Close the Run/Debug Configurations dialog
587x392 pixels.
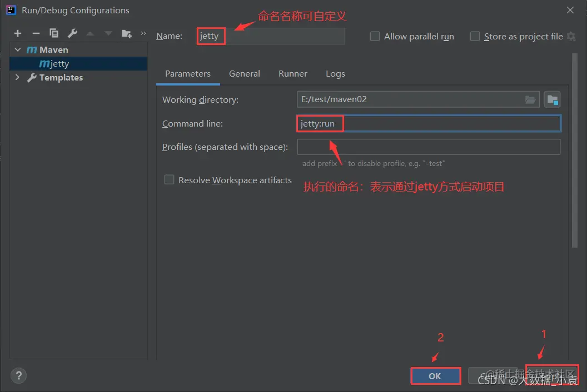click(x=570, y=10)
